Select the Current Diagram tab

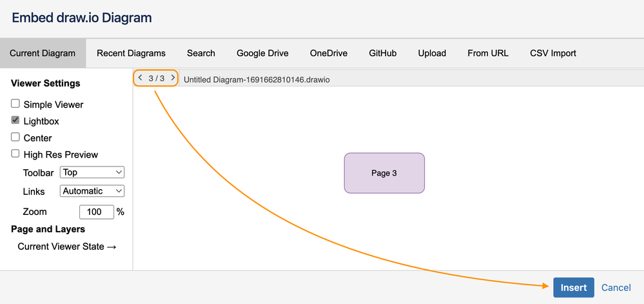(x=43, y=53)
